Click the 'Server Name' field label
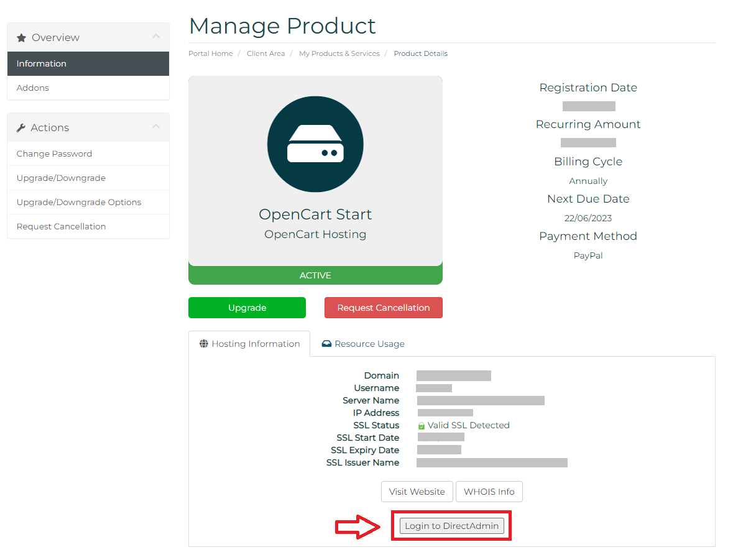 pyautogui.click(x=371, y=401)
